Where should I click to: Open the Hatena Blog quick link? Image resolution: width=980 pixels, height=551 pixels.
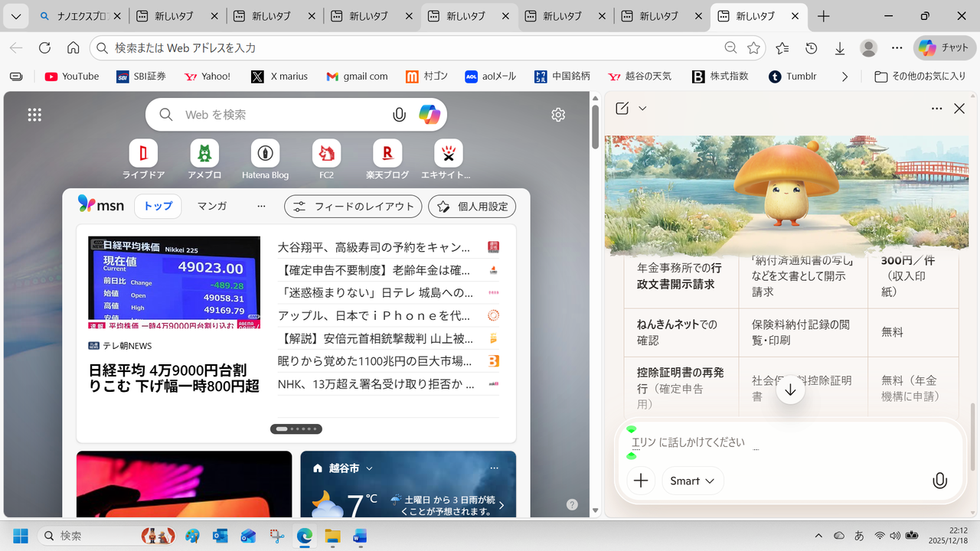(266, 159)
